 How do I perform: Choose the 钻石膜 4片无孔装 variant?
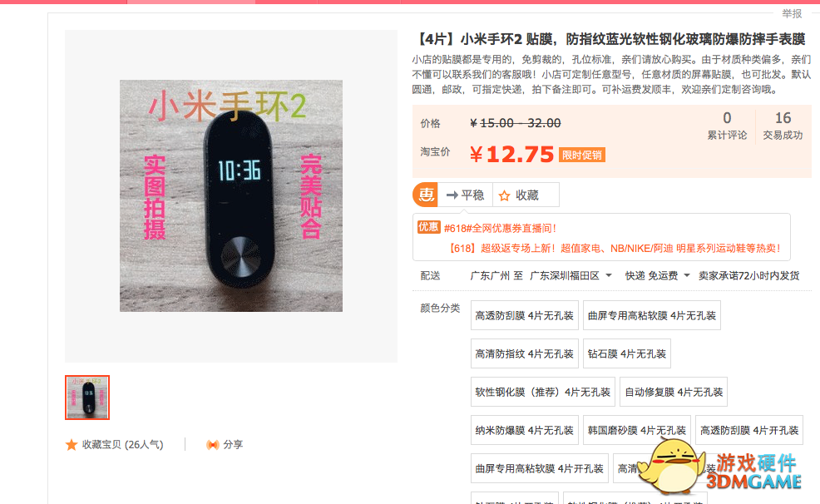pyautogui.click(x=626, y=353)
